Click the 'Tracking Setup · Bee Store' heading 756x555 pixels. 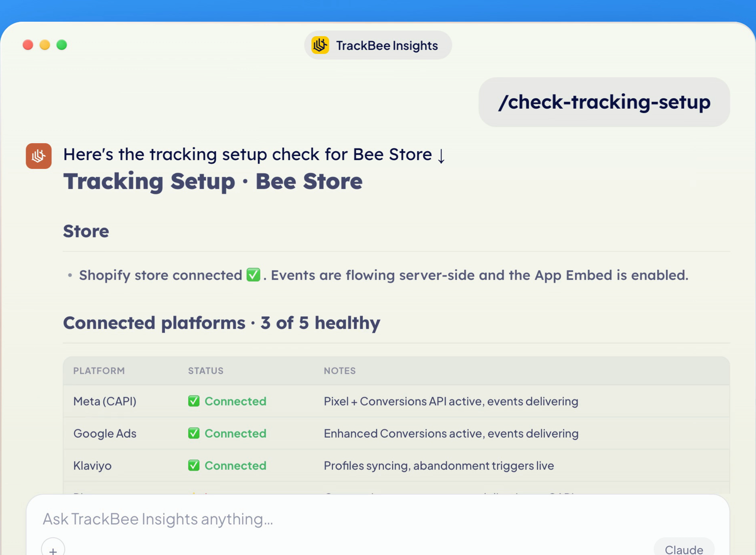(x=213, y=182)
